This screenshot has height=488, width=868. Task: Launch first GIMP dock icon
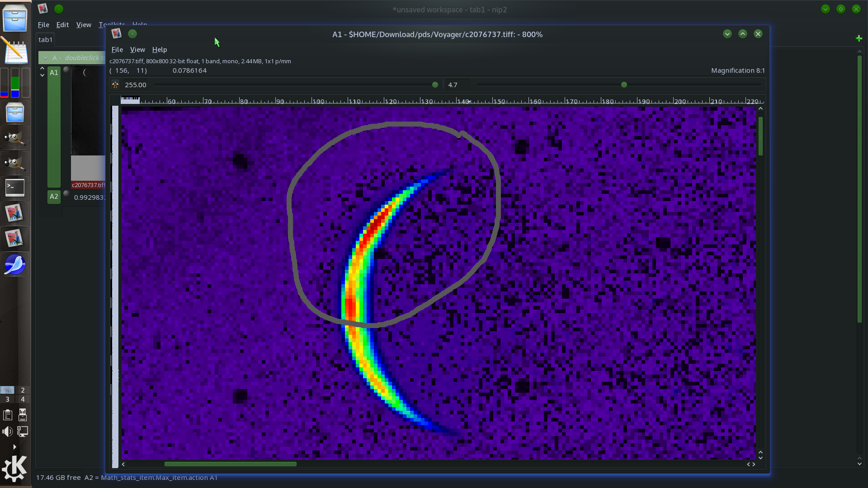(15, 138)
